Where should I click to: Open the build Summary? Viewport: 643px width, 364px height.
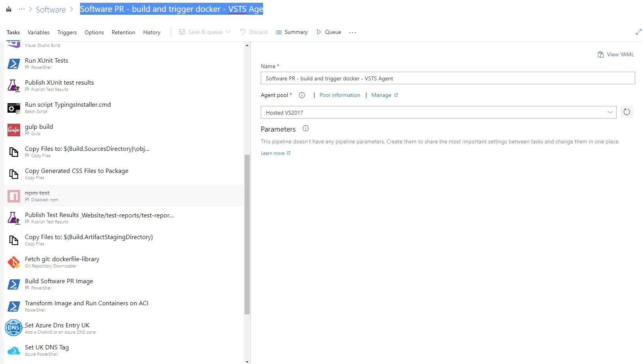tap(292, 32)
